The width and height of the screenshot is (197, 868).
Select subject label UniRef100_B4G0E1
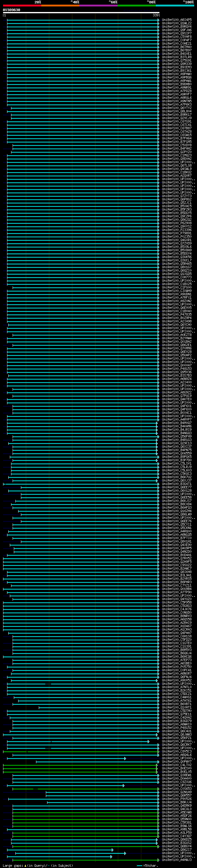tap(177, 54)
